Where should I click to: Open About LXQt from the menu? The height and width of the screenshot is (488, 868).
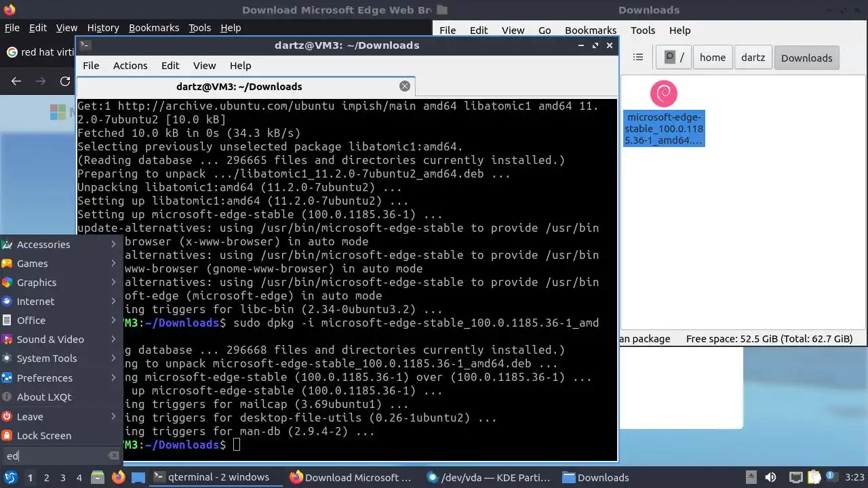[61, 396]
